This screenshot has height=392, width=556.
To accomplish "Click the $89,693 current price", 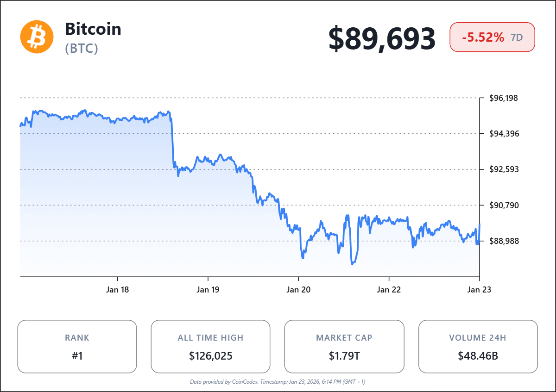I will pos(382,38).
